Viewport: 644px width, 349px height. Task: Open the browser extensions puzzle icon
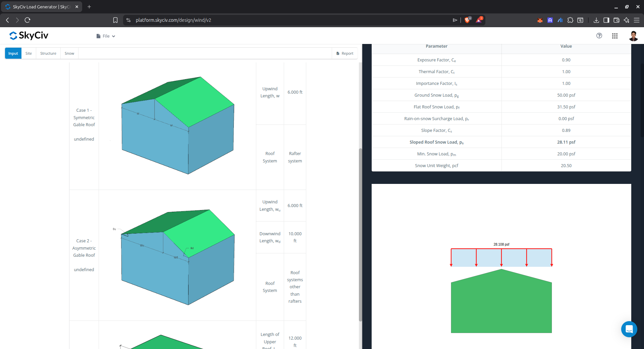[x=570, y=20]
